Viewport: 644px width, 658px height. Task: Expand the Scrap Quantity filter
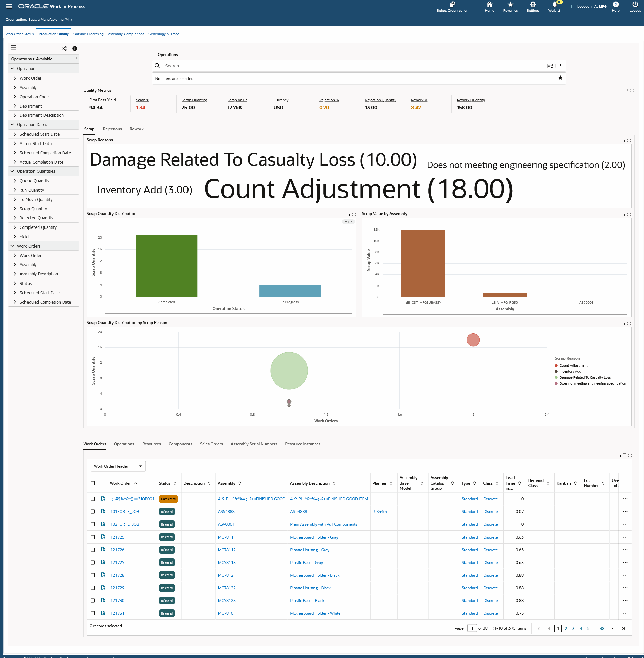(15, 209)
